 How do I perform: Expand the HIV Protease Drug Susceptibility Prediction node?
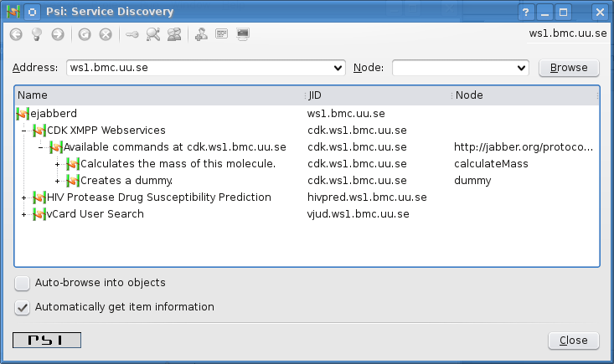[x=23, y=197]
